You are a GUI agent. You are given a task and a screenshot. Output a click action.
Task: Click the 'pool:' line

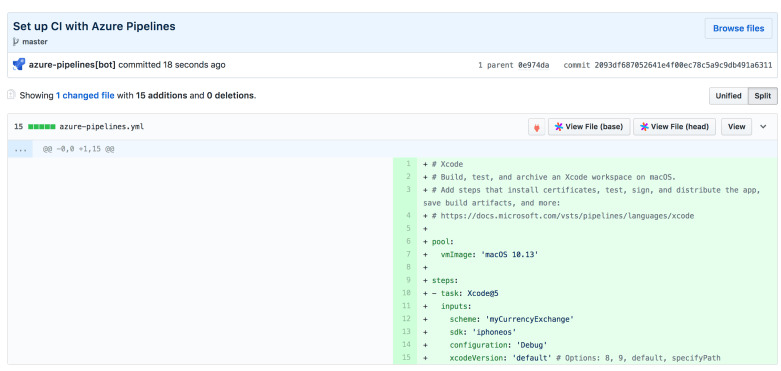[x=597, y=242]
